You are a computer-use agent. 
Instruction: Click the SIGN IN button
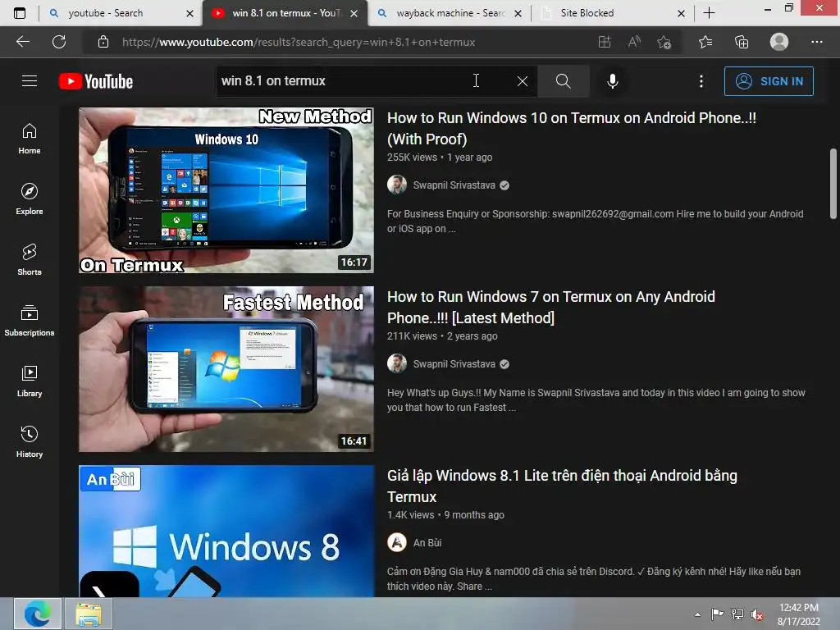[769, 81]
